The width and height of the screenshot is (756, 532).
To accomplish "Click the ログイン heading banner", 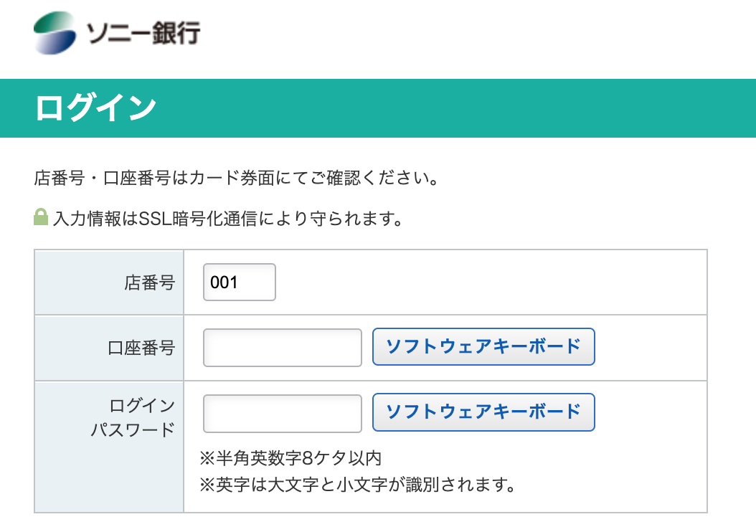I will click(x=378, y=108).
